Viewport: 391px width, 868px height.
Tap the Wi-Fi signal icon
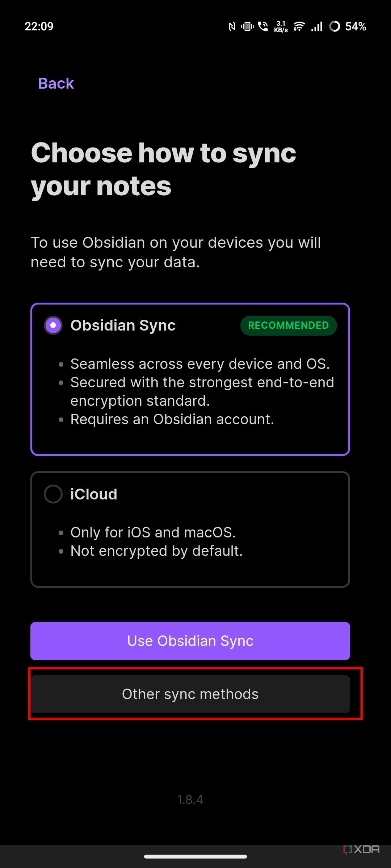coord(299,26)
